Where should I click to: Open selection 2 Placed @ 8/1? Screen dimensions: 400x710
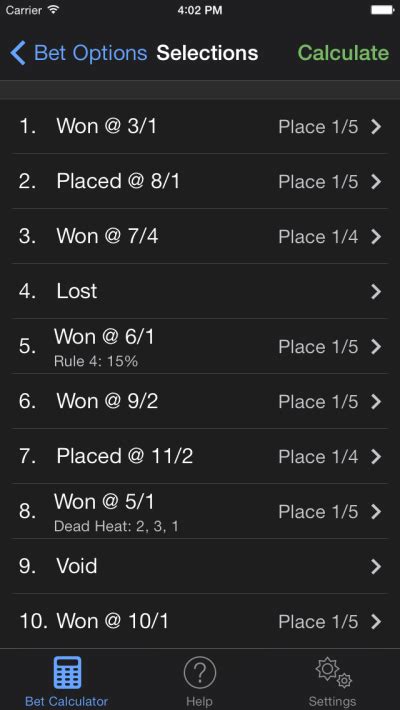[x=200, y=182]
